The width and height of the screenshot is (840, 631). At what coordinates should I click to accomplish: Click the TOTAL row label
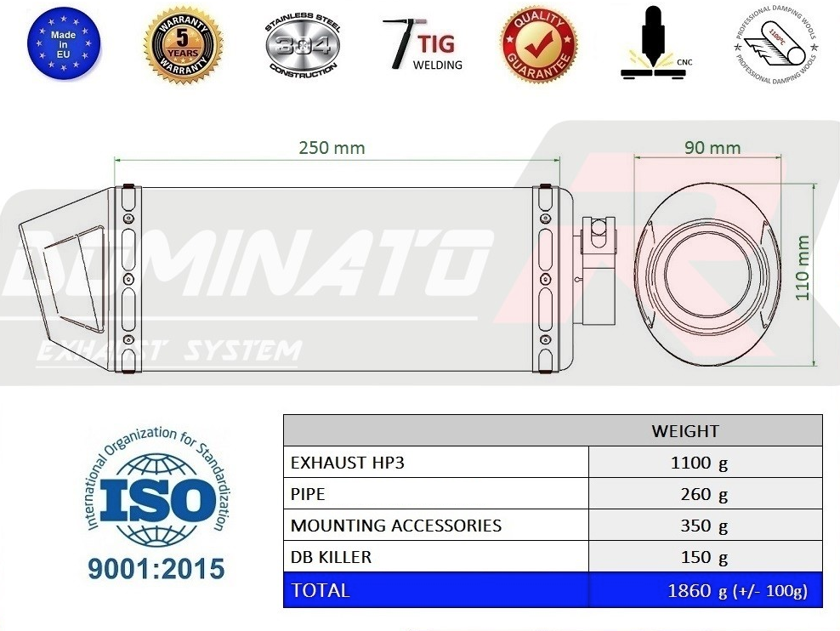click(x=321, y=590)
